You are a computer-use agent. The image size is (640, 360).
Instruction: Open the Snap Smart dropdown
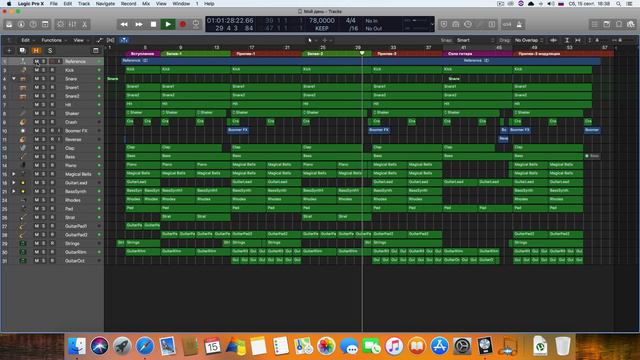click(x=476, y=40)
